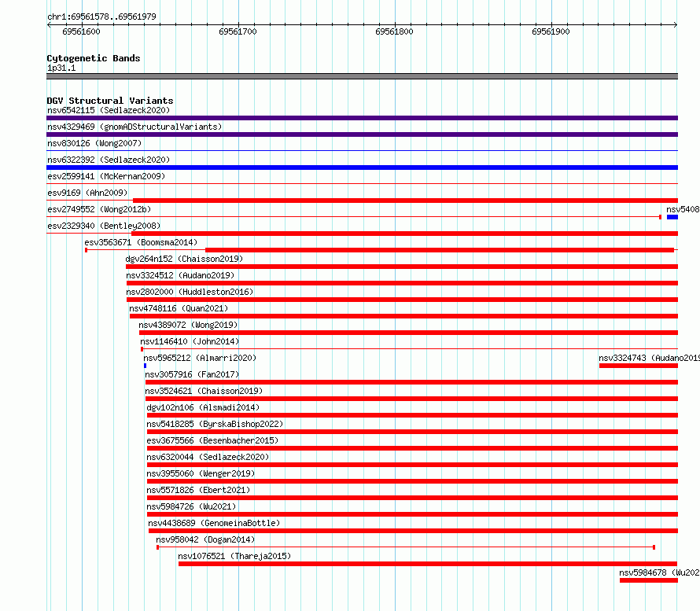Click the thick blue bar under nsv6322392
The height and width of the screenshot is (611, 700).
pos(362,167)
